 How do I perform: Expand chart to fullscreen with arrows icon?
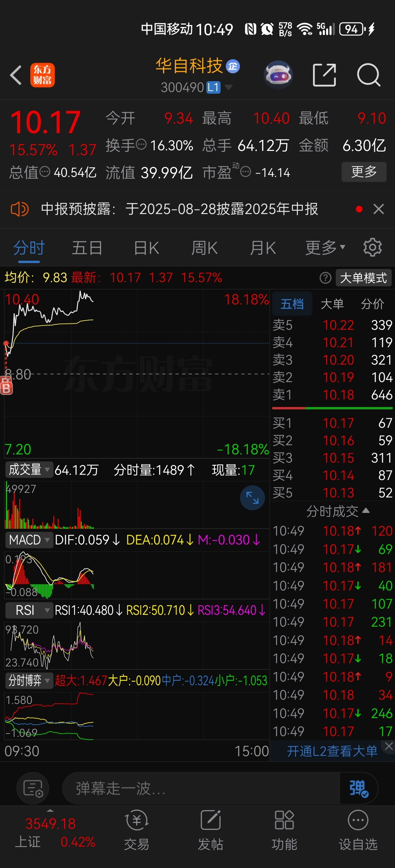252,498
